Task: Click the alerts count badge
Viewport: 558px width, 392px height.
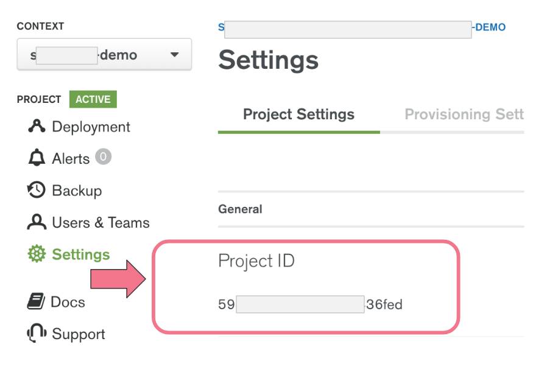Action: (103, 158)
